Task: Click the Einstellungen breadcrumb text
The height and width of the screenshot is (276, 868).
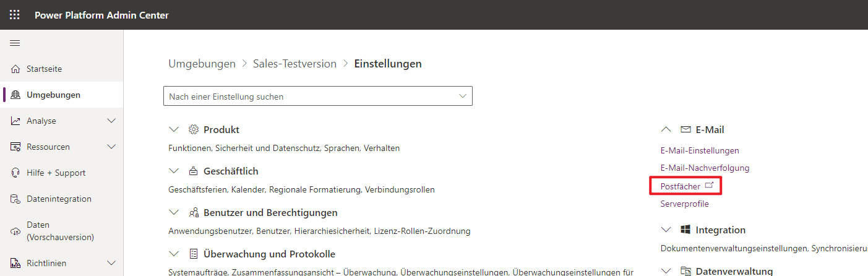Action: pos(388,64)
